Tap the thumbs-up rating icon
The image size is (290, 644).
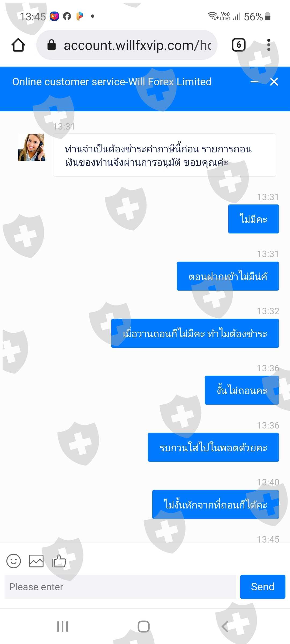(x=59, y=561)
